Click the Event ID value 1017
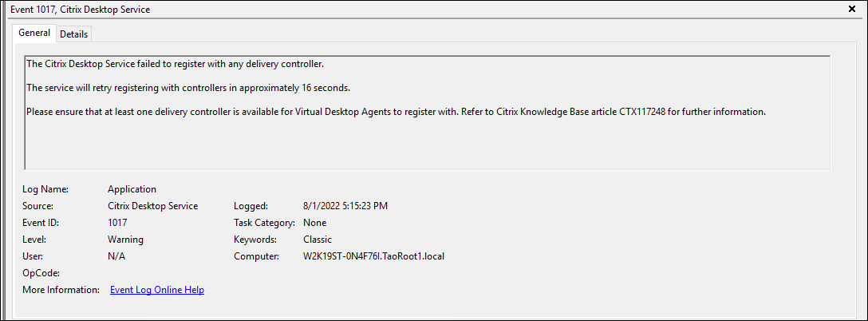This screenshot has width=868, height=321. pyautogui.click(x=118, y=223)
